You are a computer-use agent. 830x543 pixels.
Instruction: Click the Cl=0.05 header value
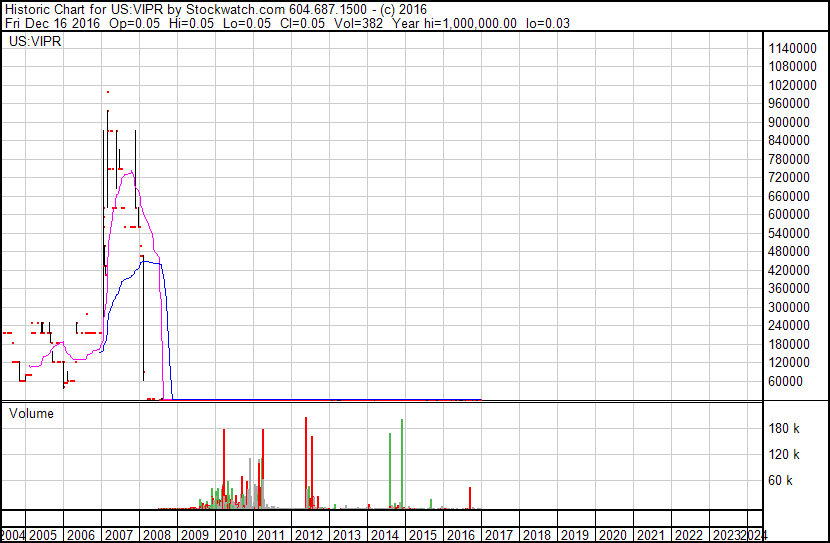click(x=302, y=23)
